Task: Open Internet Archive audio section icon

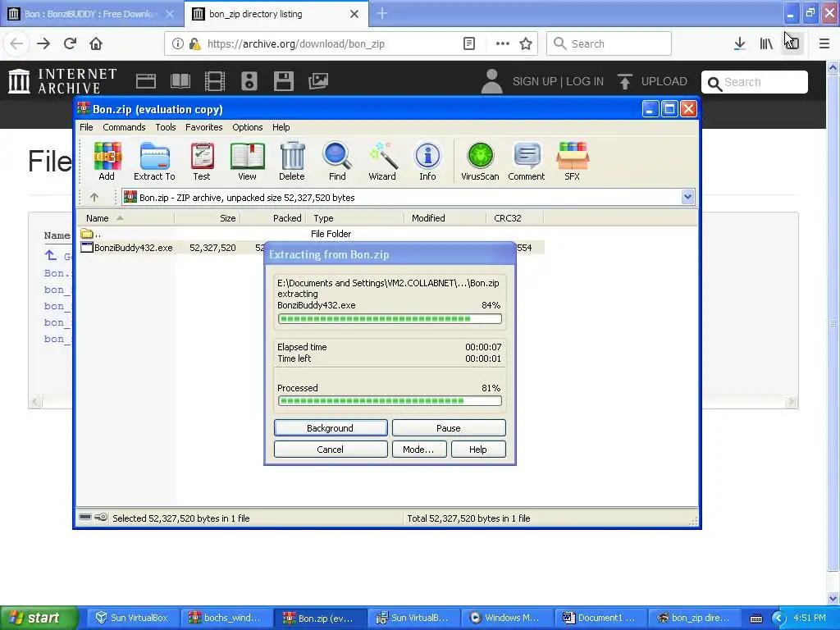Action: [249, 81]
